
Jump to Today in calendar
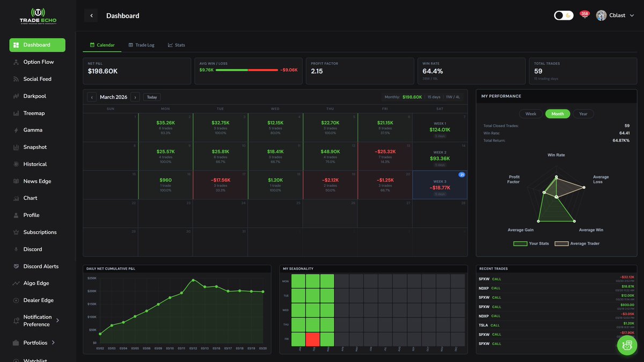(152, 98)
